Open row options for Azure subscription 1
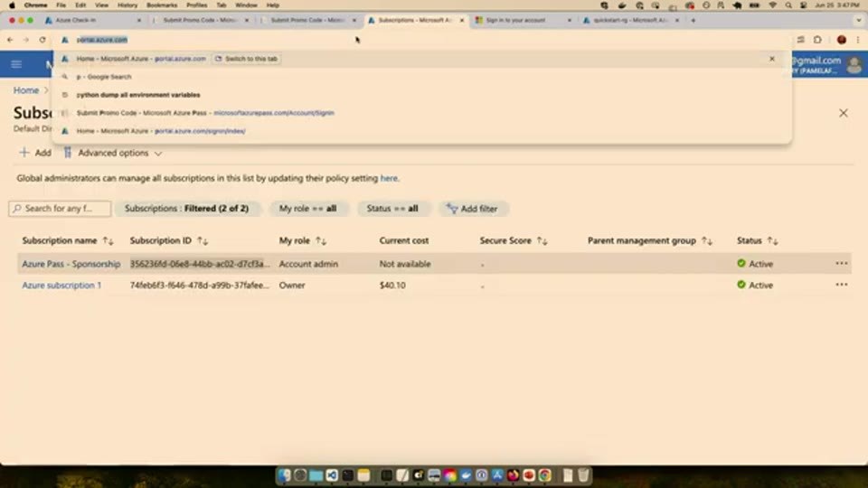Screen dimensions: 868x488 point(842,285)
